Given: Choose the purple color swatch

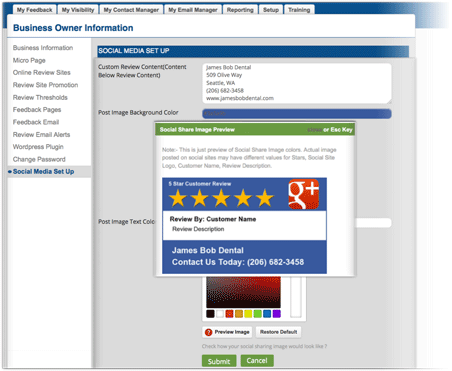Looking at the screenshot, I should (x=276, y=314).
